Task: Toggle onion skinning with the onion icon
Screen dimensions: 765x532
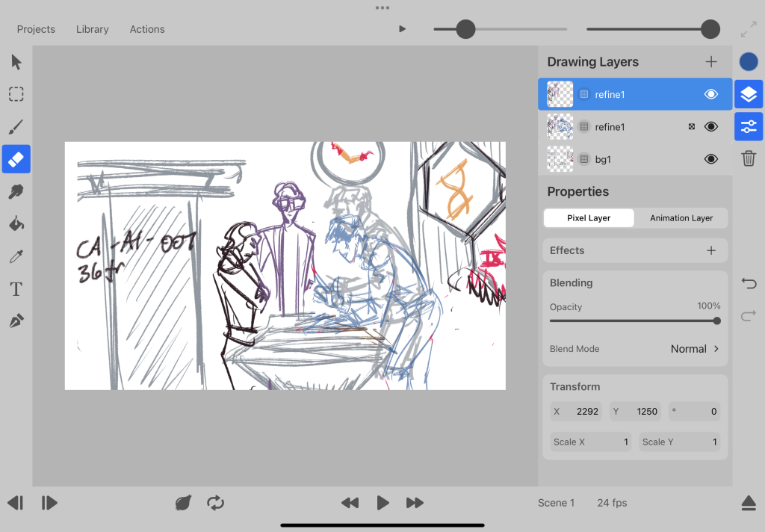Action: click(x=183, y=503)
